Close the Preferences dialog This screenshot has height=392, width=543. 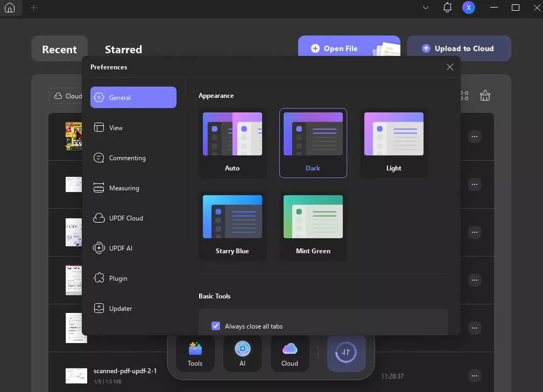(450, 67)
